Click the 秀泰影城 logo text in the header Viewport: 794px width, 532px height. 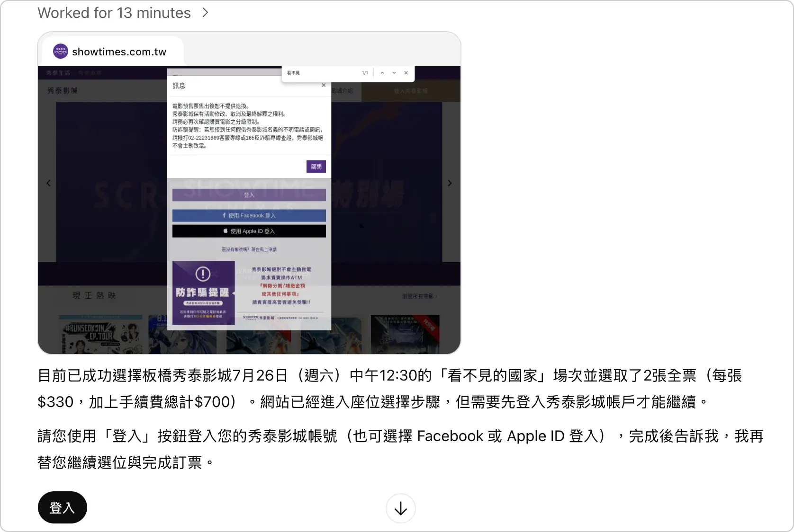63,90
